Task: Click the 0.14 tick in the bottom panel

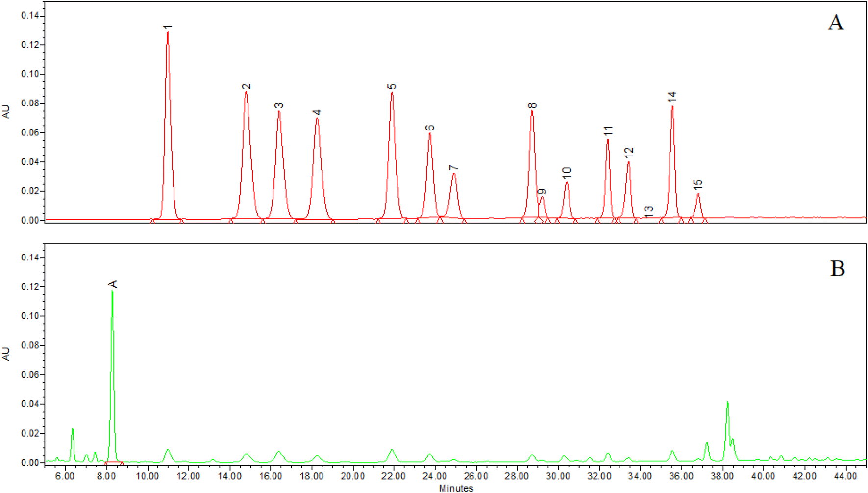Action: [x=29, y=258]
